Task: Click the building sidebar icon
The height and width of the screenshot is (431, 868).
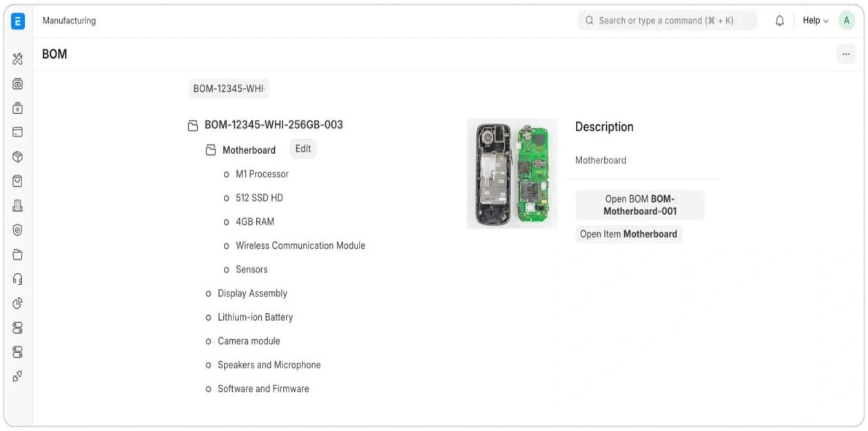Action: pyautogui.click(x=18, y=206)
